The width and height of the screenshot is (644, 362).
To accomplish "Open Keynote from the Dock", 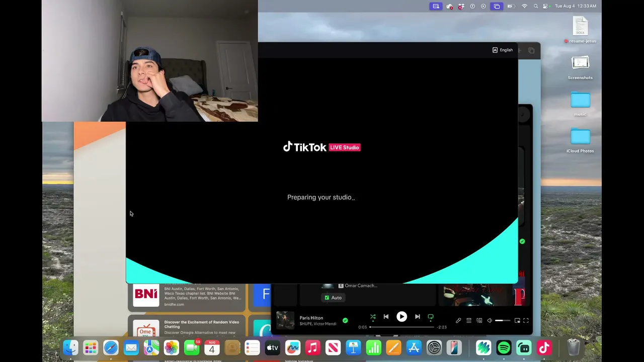I will click(353, 347).
